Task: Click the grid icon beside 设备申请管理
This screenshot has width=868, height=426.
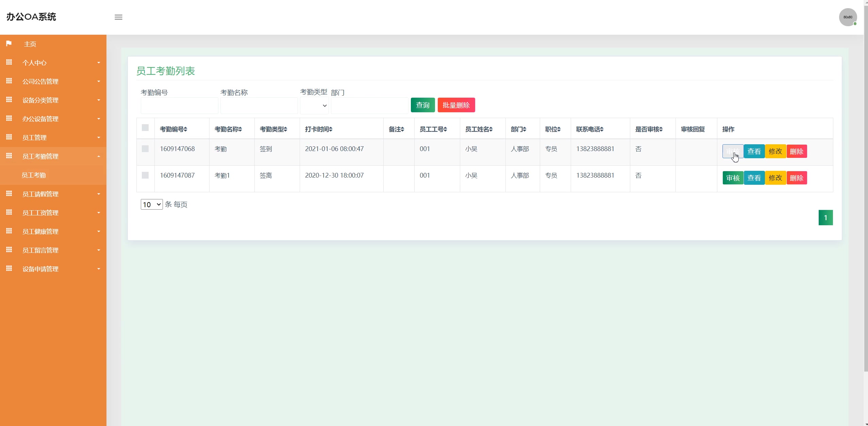Action: coord(9,268)
